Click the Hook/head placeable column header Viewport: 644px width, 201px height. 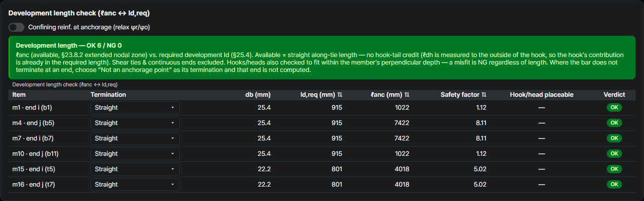542,94
